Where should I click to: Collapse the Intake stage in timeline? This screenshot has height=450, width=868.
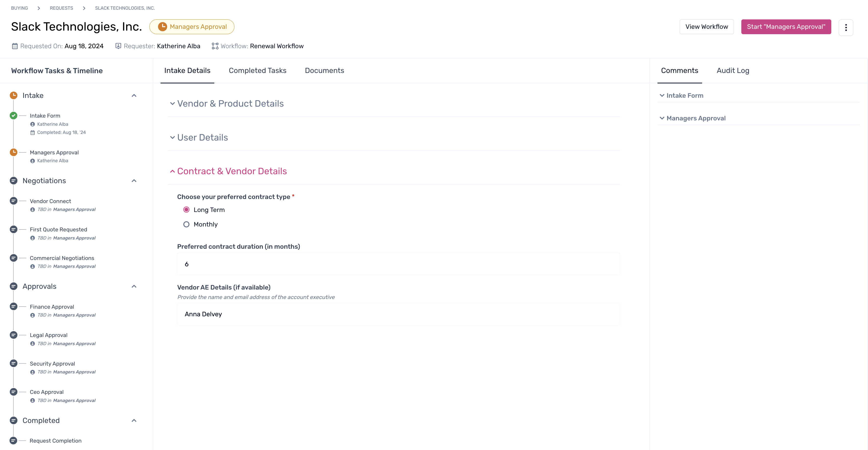pyautogui.click(x=134, y=95)
